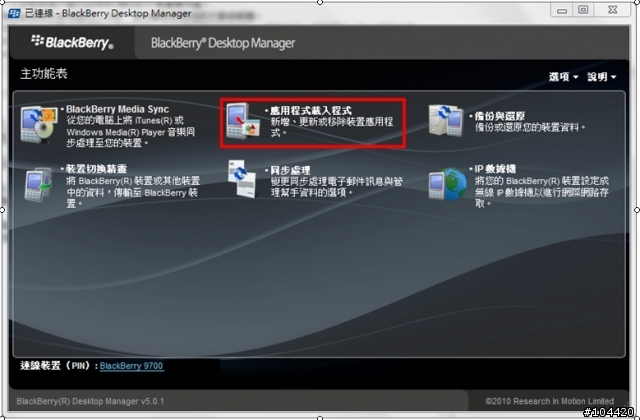Open the Synchronize (同步處理) icon

point(242,179)
